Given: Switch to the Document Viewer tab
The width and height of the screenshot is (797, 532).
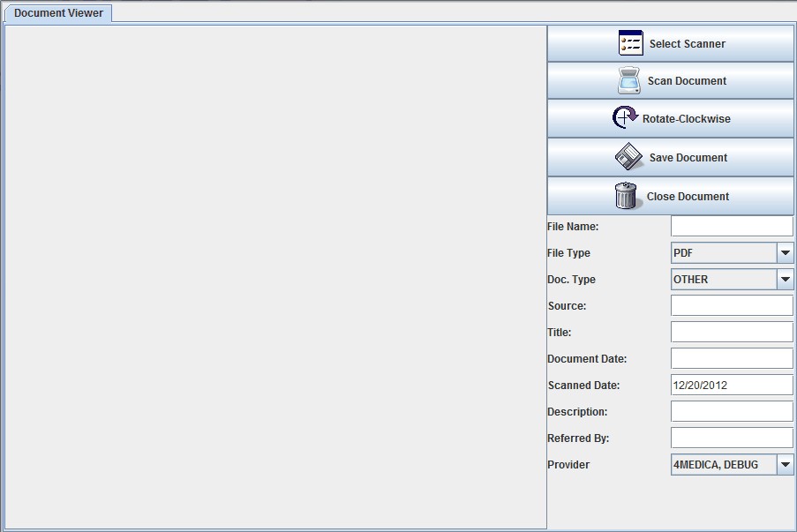Looking at the screenshot, I should point(56,13).
